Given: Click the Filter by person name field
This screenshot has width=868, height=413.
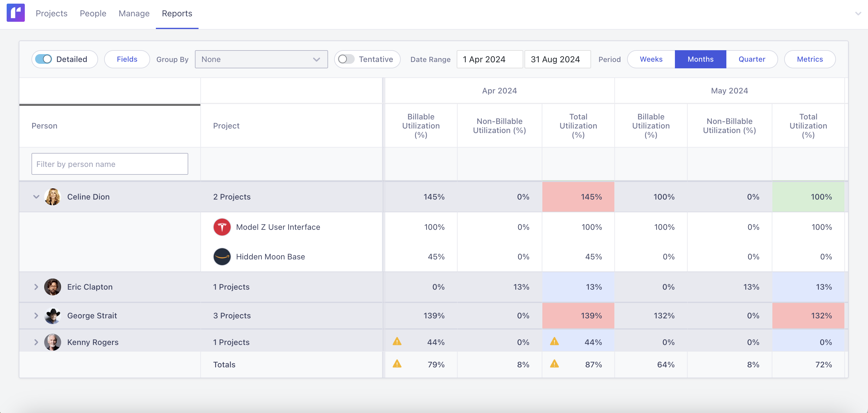Looking at the screenshot, I should [x=110, y=164].
